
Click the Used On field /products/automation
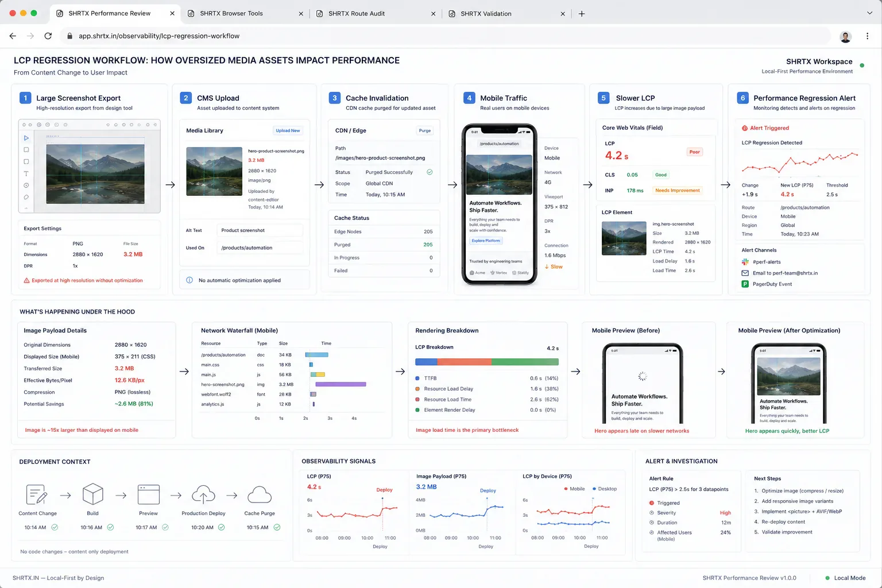(x=259, y=247)
